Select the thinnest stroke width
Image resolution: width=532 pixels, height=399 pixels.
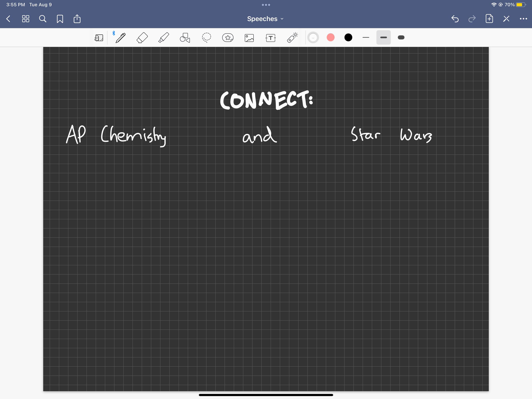click(366, 37)
